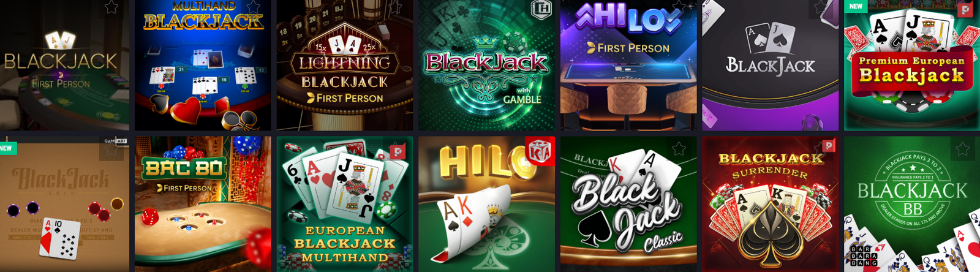Click the P provider icon on Blackjack Surrender
The height and width of the screenshot is (272, 980).
828,146
